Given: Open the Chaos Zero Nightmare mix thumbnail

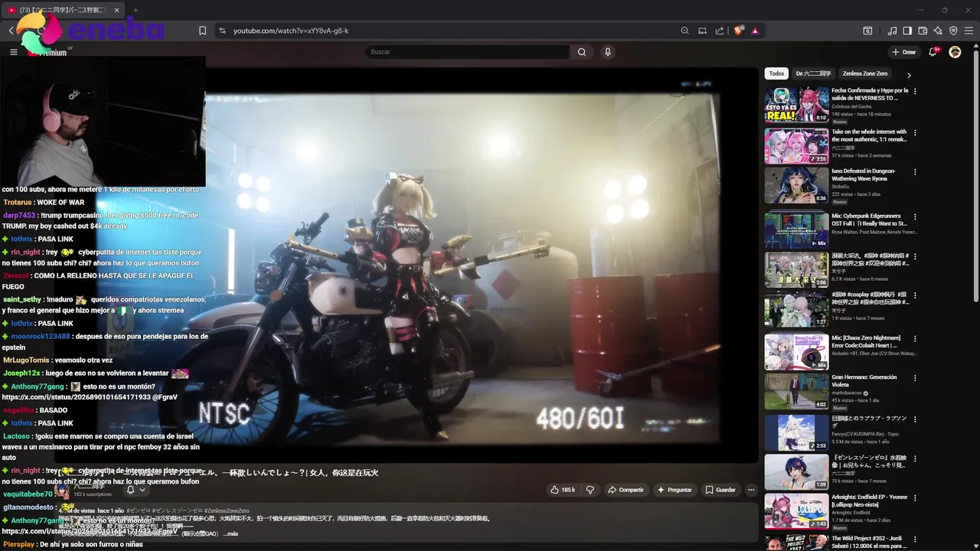Looking at the screenshot, I should coord(796,352).
